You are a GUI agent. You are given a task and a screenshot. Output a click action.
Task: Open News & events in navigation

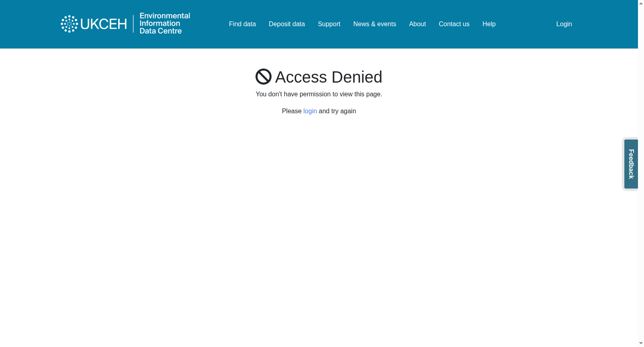click(x=374, y=24)
